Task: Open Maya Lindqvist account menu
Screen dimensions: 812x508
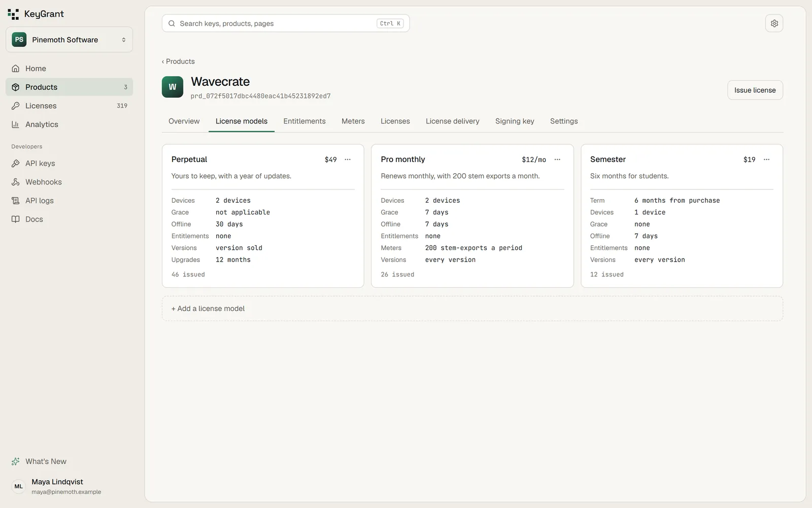Action: (x=69, y=486)
